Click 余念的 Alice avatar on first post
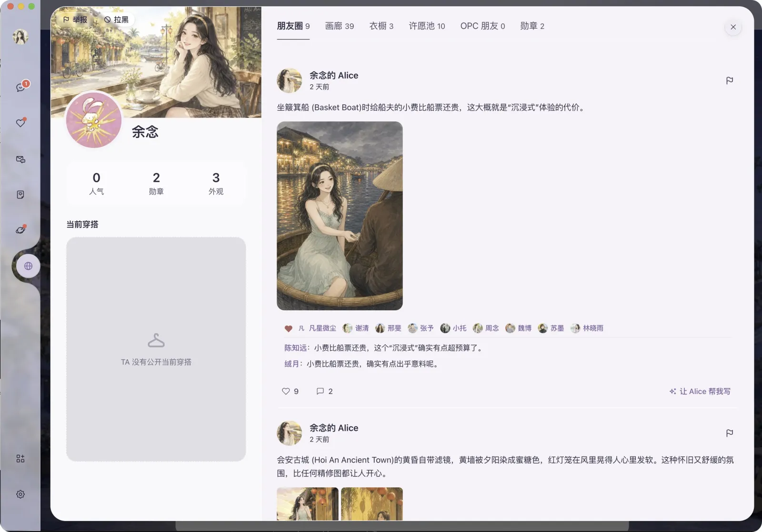This screenshot has width=762, height=532. point(290,80)
